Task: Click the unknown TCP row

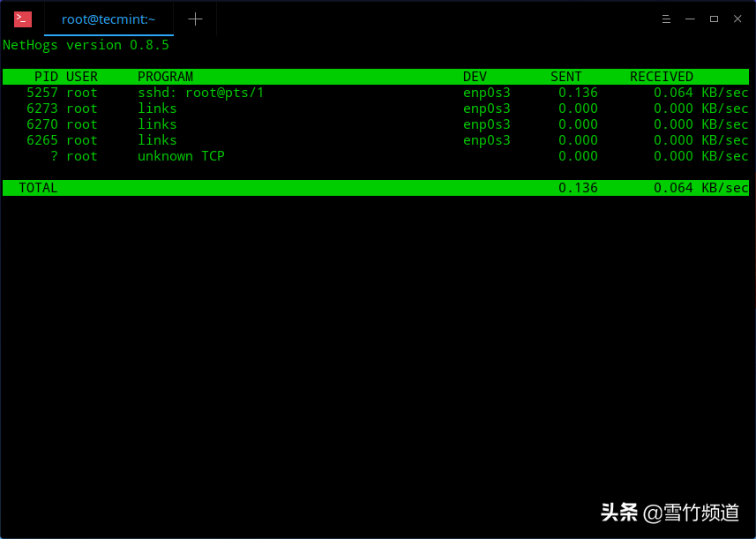Action: coord(181,156)
